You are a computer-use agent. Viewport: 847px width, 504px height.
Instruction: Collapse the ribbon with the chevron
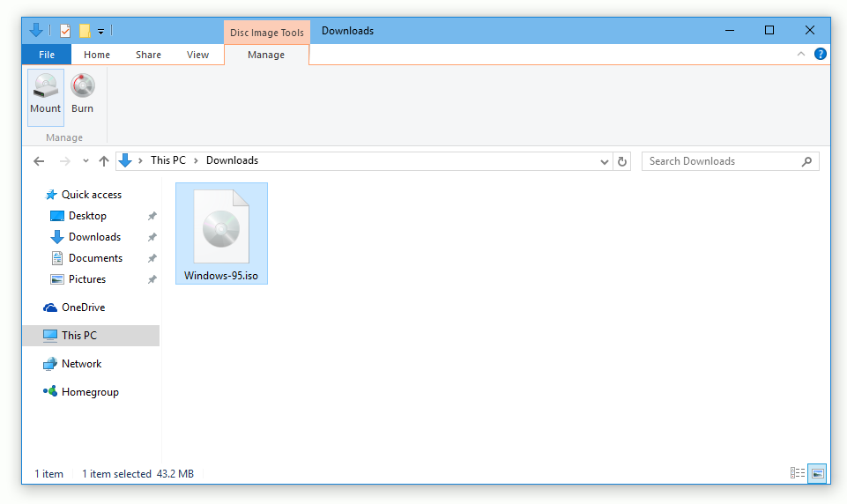[x=801, y=54]
